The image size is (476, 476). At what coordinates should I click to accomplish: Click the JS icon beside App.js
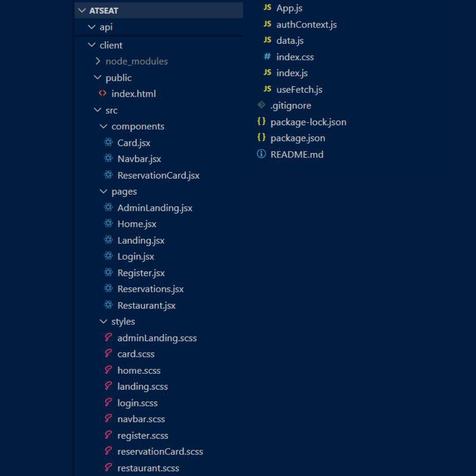pos(267,7)
